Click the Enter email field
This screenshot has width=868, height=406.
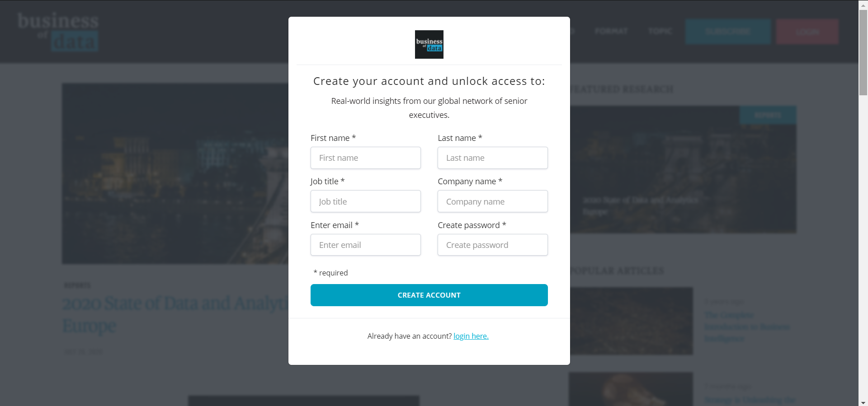(x=365, y=245)
